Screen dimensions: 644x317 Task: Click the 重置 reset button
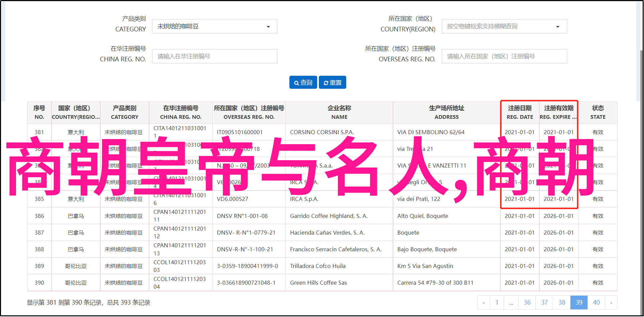coord(333,82)
